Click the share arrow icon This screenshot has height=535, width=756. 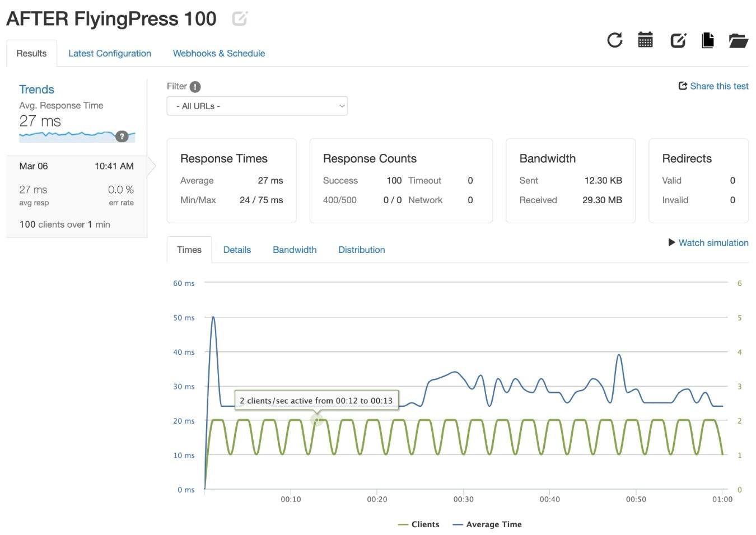pos(683,86)
